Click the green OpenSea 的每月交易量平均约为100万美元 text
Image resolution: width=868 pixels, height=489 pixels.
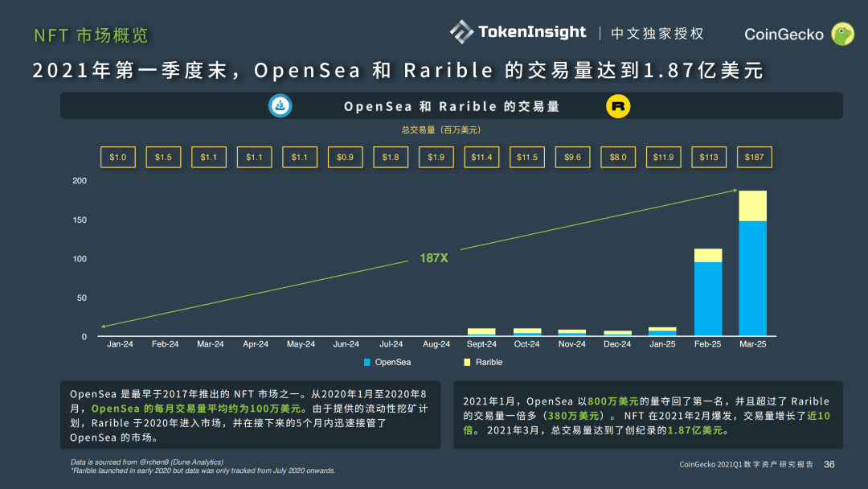coord(196,409)
